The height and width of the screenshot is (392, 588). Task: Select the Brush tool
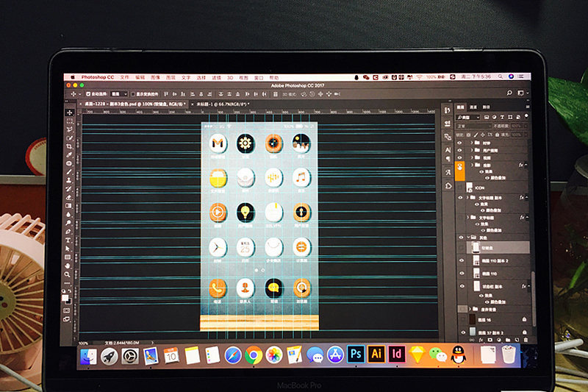pos(69,172)
